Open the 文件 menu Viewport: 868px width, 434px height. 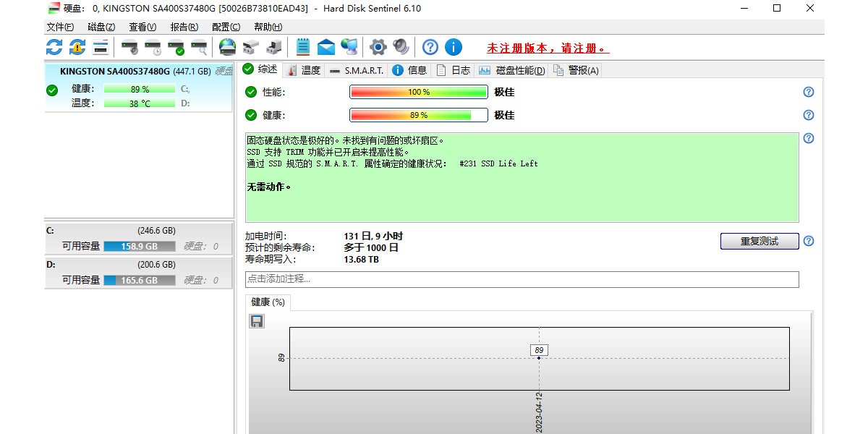[60, 27]
